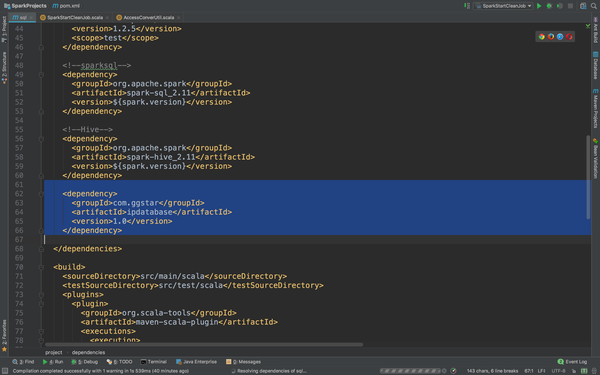Open the TODO tool window
Screen dimensions: 600x375
pyautogui.click(x=119, y=362)
